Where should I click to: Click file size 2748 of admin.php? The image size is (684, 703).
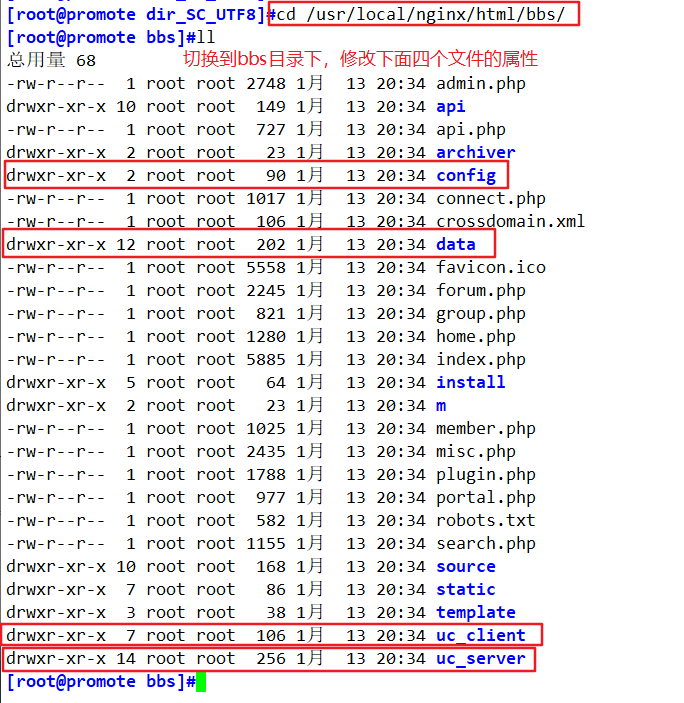tap(266, 84)
